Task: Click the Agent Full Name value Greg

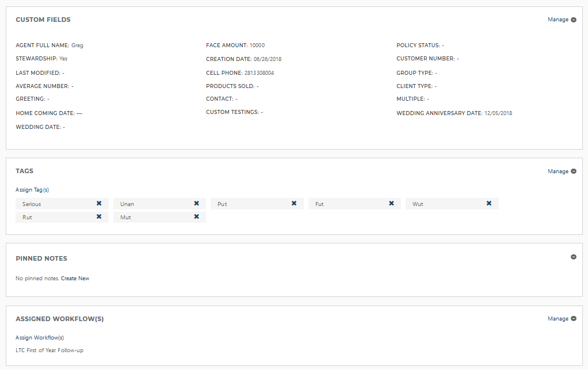Action: pyautogui.click(x=77, y=45)
